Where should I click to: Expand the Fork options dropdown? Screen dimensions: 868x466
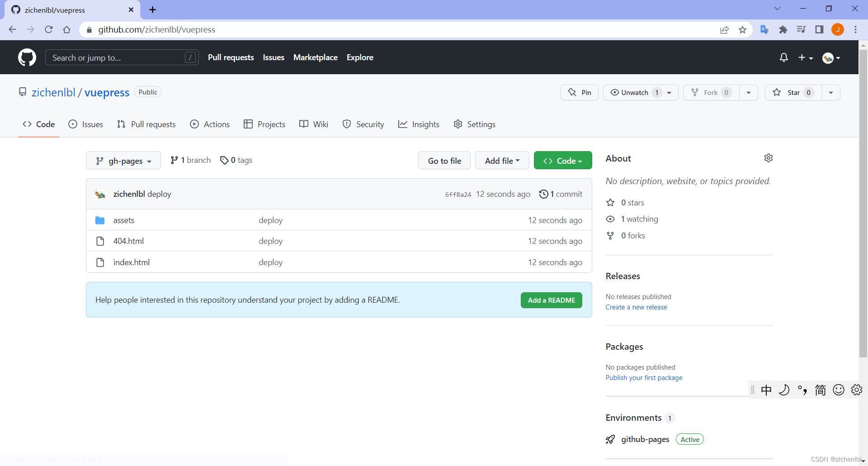[749, 92]
